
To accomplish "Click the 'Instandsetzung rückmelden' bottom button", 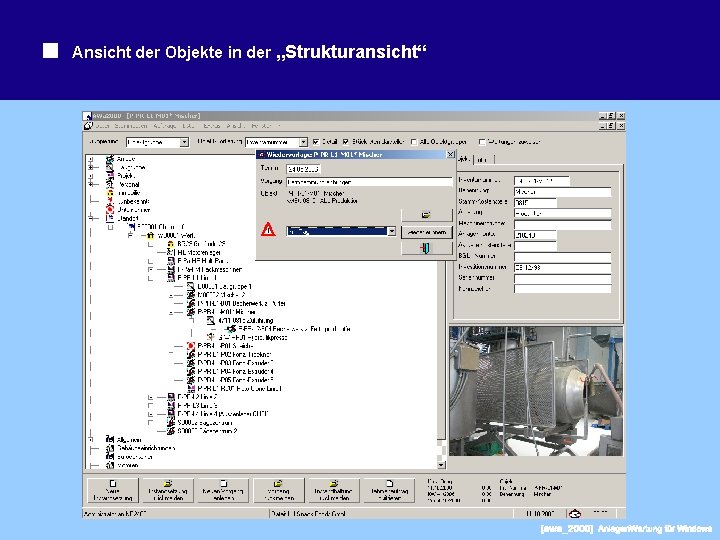I will pos(168,490).
